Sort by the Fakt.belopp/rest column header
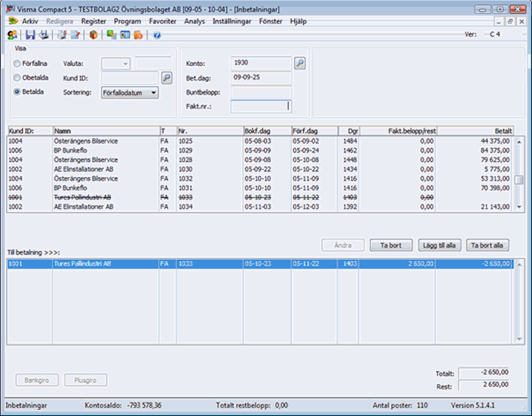Image resolution: width=532 pixels, height=416 pixels. (398, 131)
